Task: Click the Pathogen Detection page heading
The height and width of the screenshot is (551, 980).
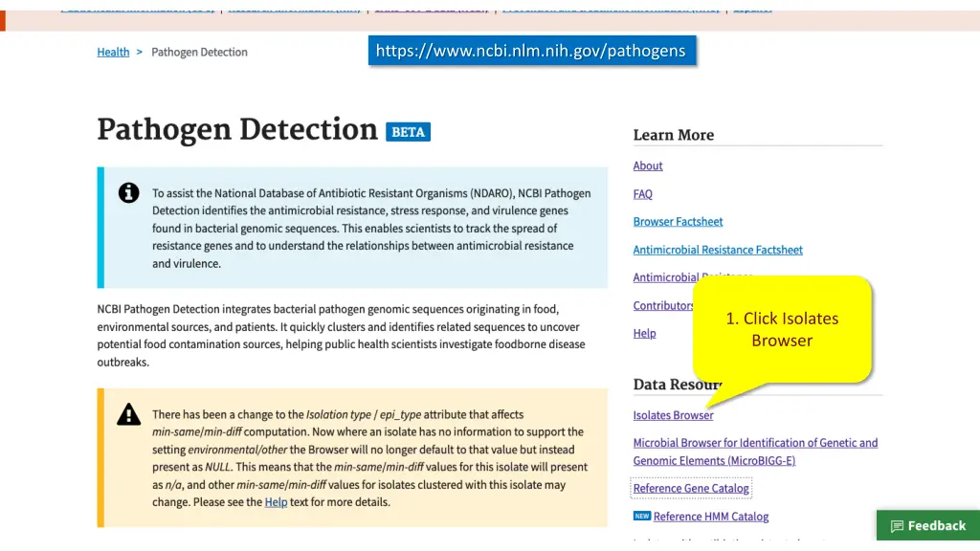Action: click(237, 130)
